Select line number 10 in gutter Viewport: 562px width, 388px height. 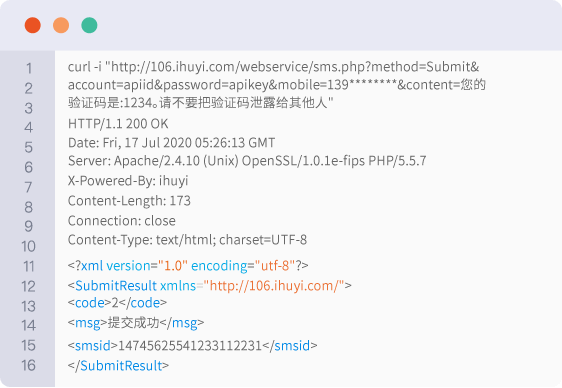(28, 246)
